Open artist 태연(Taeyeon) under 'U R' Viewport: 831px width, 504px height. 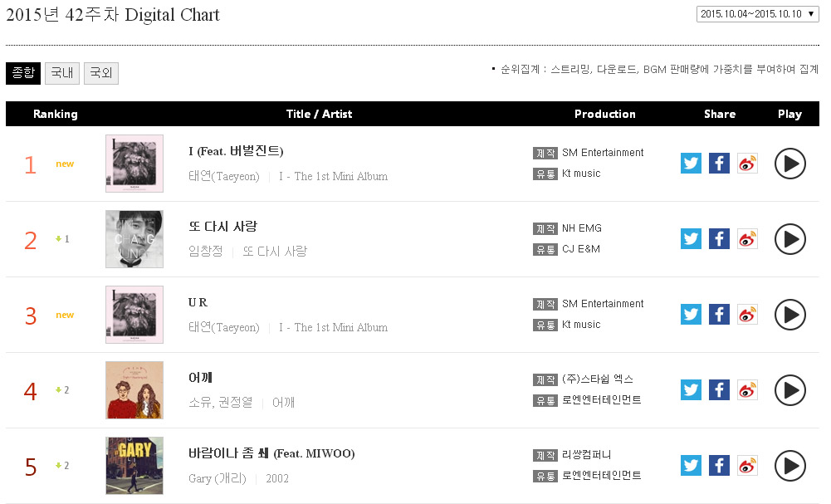click(x=223, y=327)
